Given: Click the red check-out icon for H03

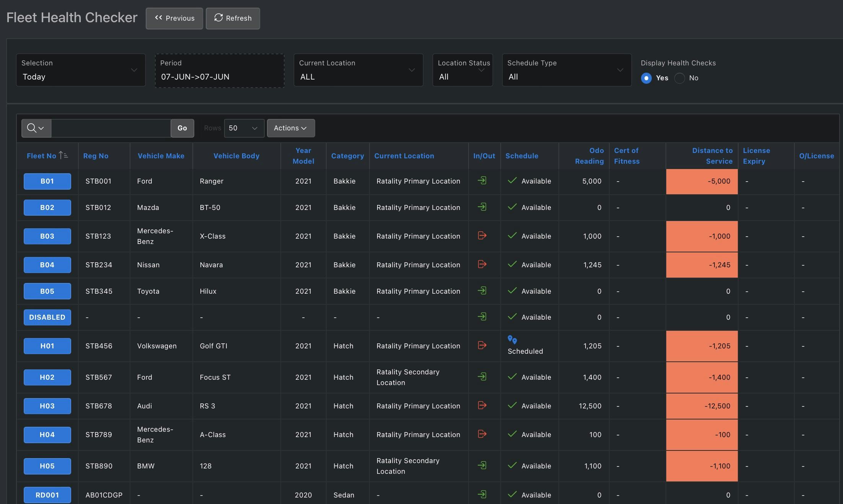Looking at the screenshot, I should click(482, 405).
